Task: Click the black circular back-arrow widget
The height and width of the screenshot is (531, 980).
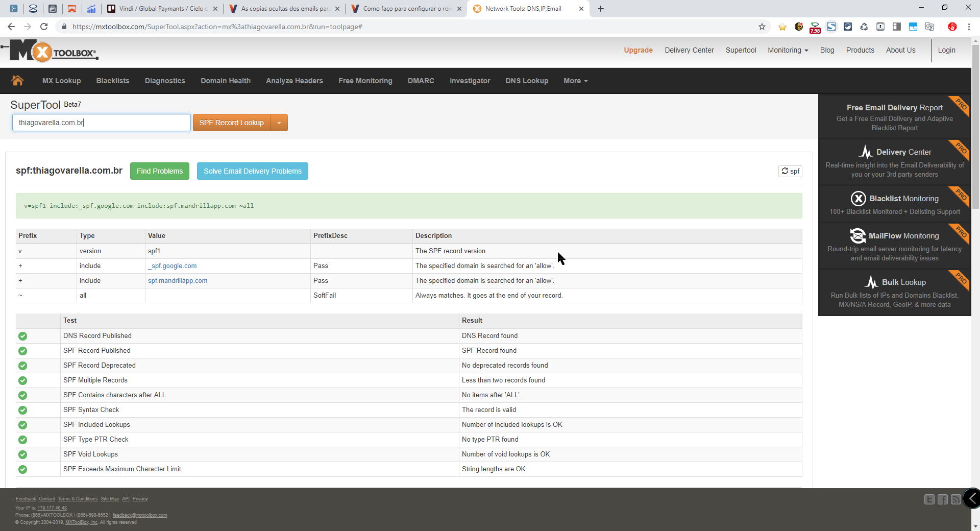Action: click(972, 498)
